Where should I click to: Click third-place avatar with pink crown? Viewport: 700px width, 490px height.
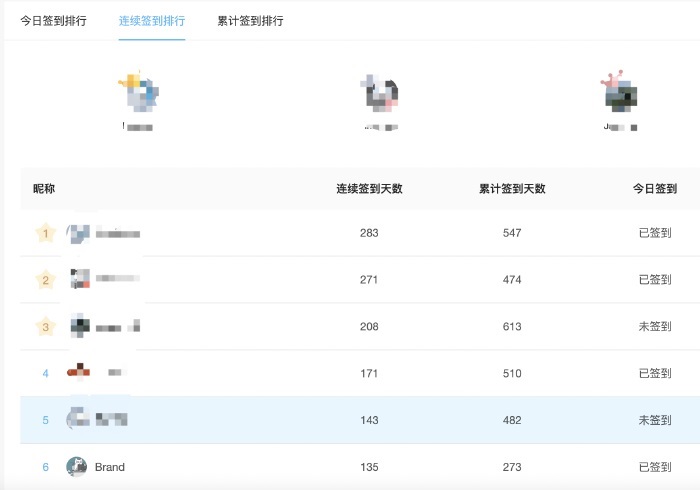[620, 91]
